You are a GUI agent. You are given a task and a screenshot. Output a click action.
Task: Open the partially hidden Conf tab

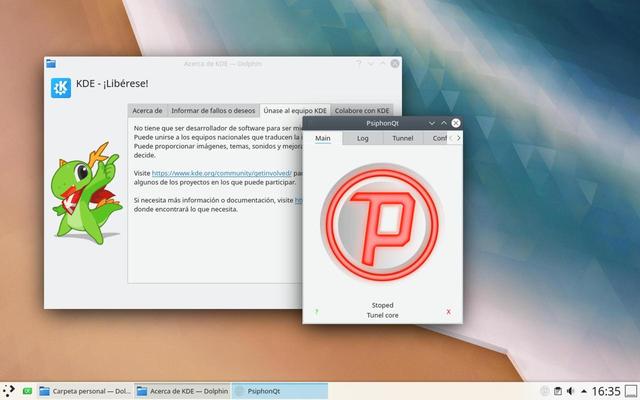(437, 138)
